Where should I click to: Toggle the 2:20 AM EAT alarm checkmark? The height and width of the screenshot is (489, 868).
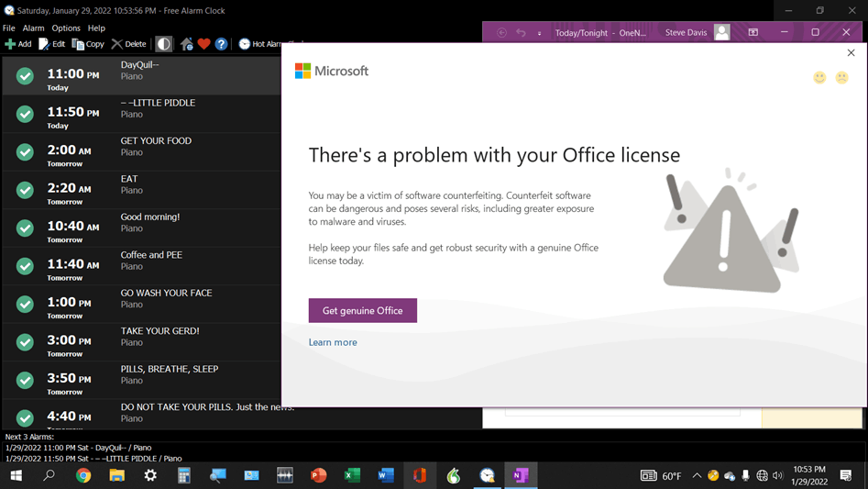point(25,190)
